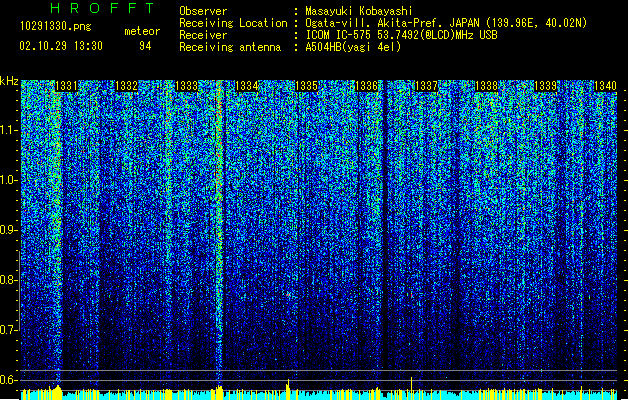This screenshot has width=629, height=400.
Task: Click the 1339 time marker
Action: point(546,86)
